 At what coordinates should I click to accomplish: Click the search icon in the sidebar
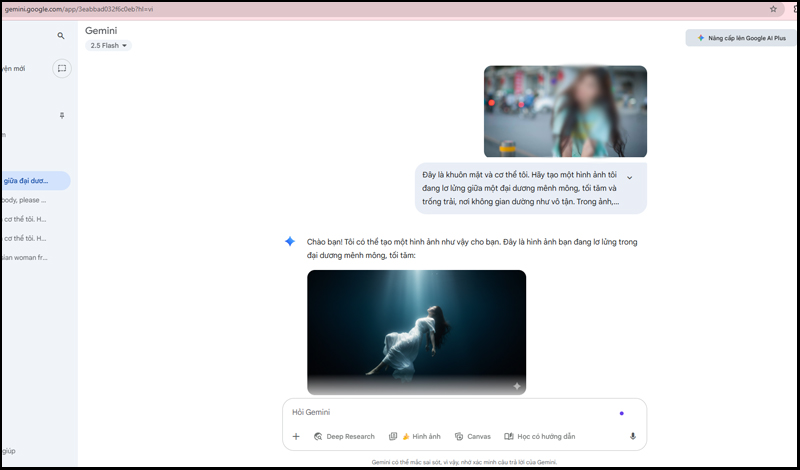click(61, 36)
